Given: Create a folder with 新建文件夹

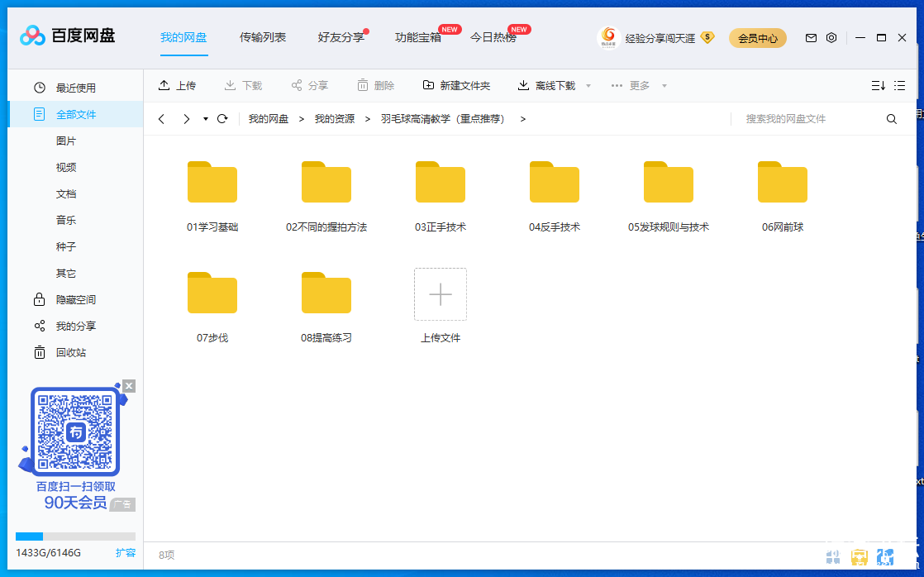Looking at the screenshot, I should click(456, 85).
